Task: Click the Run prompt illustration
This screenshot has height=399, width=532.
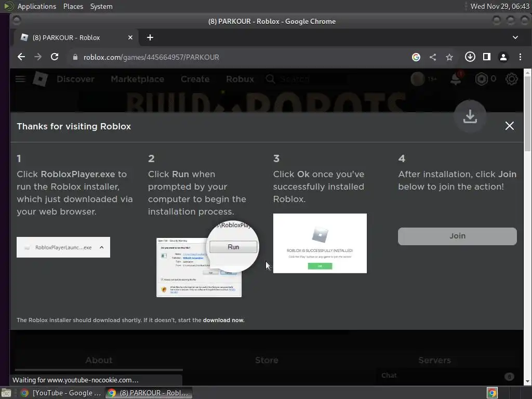Action: pyautogui.click(x=207, y=259)
